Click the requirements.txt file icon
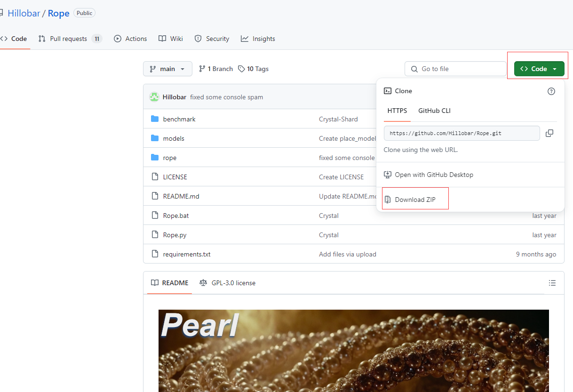Image resolution: width=573 pixels, height=392 pixels. coord(155,254)
